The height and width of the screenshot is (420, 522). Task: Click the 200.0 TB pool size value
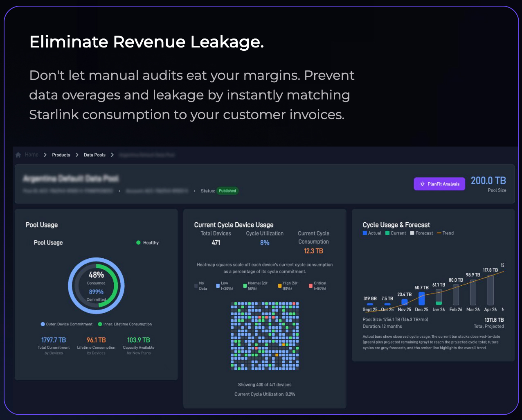click(488, 181)
